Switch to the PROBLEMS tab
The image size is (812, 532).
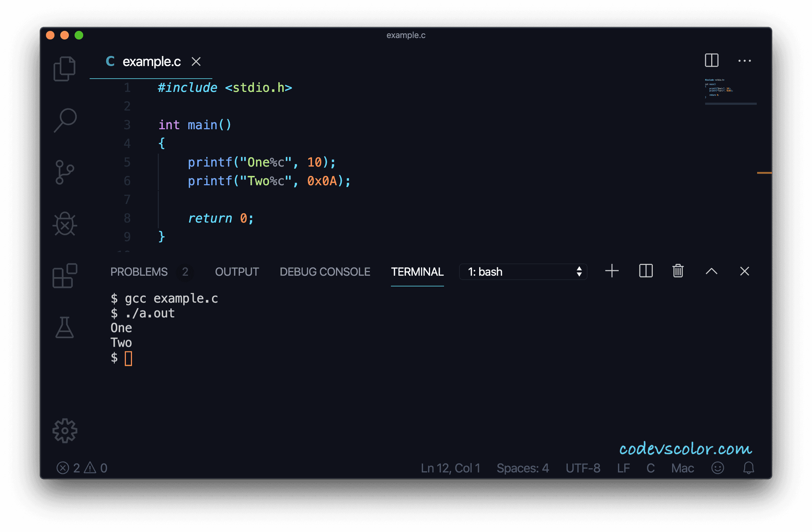click(140, 272)
